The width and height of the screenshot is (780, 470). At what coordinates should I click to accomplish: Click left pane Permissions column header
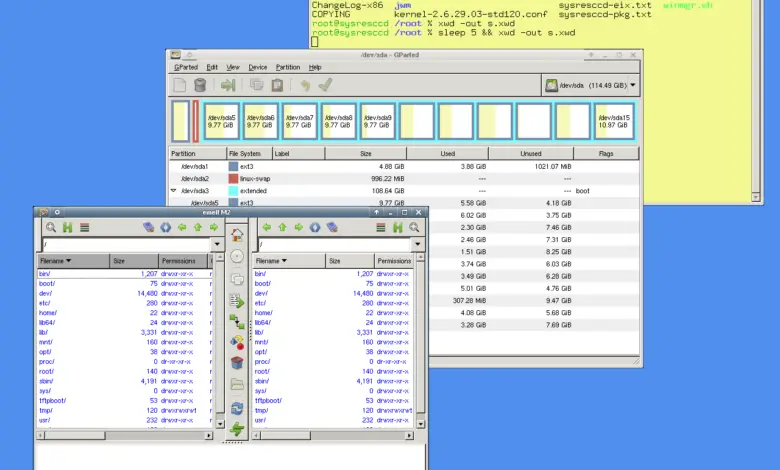183,261
